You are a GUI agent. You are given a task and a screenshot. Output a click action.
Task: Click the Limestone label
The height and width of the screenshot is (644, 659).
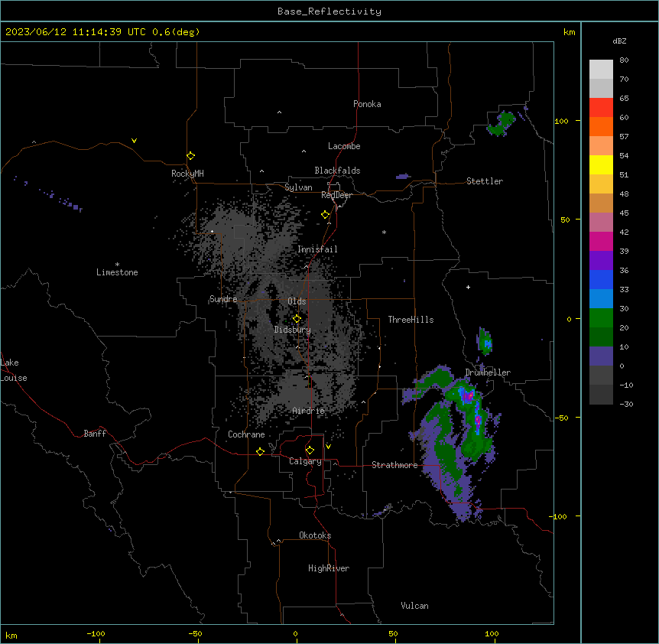coord(117,272)
